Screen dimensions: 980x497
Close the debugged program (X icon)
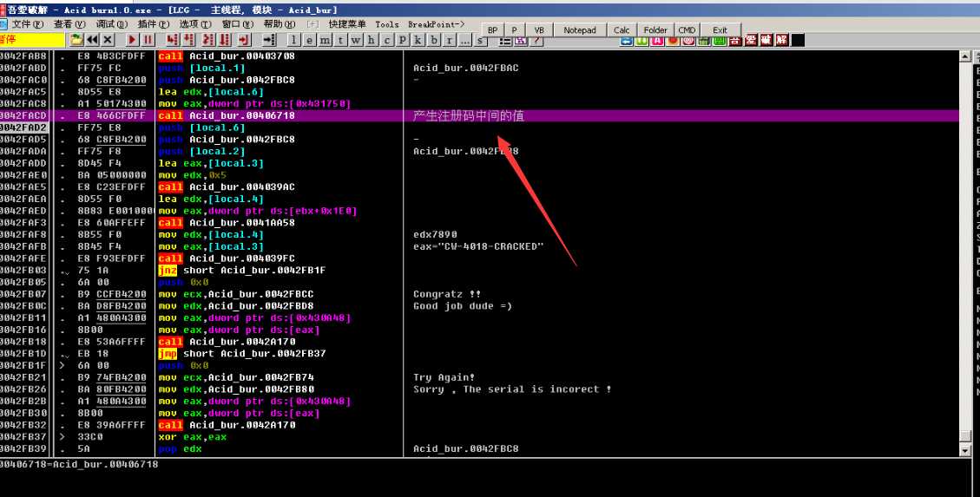point(108,40)
